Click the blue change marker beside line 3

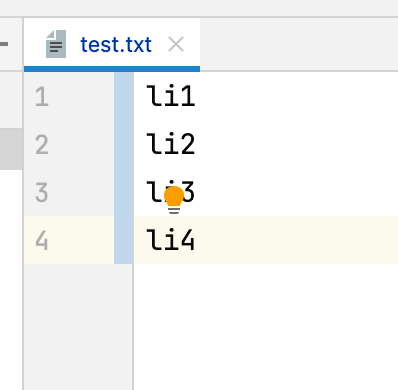123,192
